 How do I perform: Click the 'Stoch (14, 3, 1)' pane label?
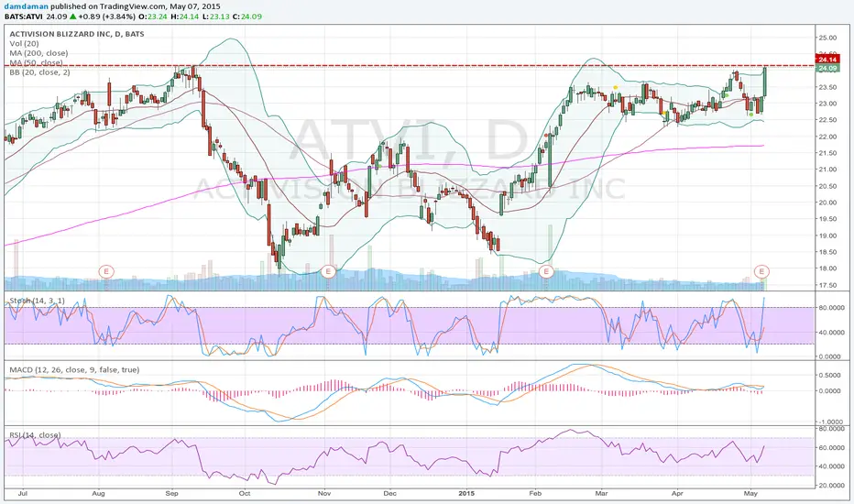click(x=37, y=301)
